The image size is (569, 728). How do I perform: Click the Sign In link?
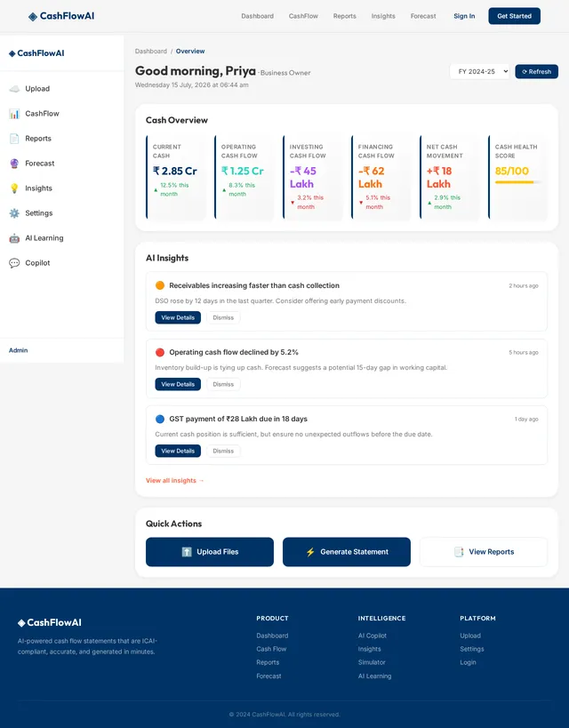pyautogui.click(x=464, y=16)
